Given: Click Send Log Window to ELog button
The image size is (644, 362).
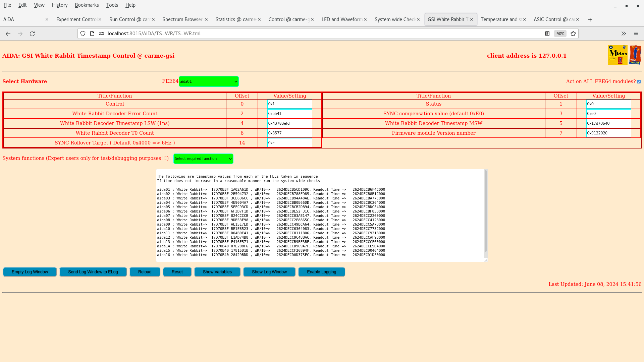Looking at the screenshot, I should click(x=93, y=272).
